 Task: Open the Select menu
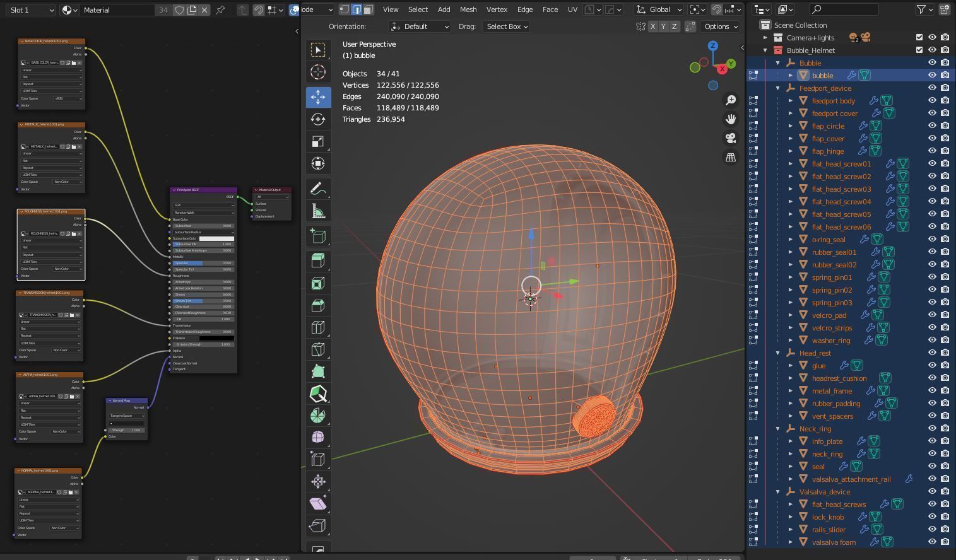(x=418, y=9)
